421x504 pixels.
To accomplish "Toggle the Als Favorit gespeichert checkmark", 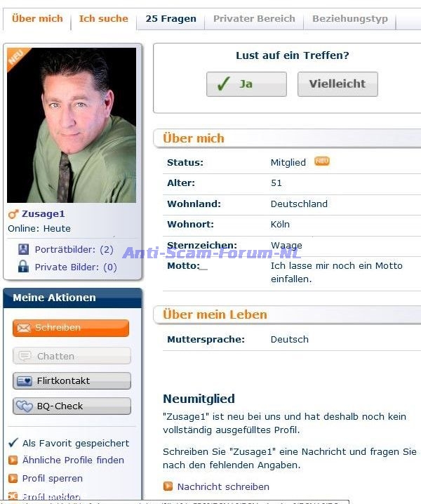I will [x=13, y=443].
